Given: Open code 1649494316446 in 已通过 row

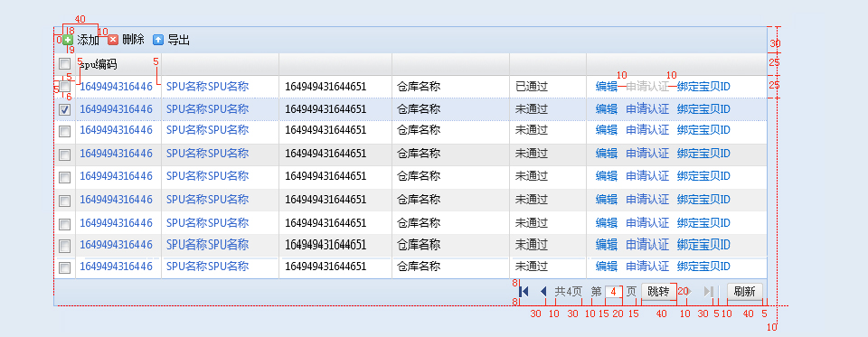Looking at the screenshot, I should click(x=117, y=87).
